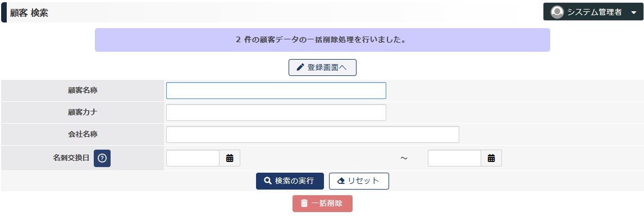Show help for 名刺交換日 question icon

click(102, 158)
